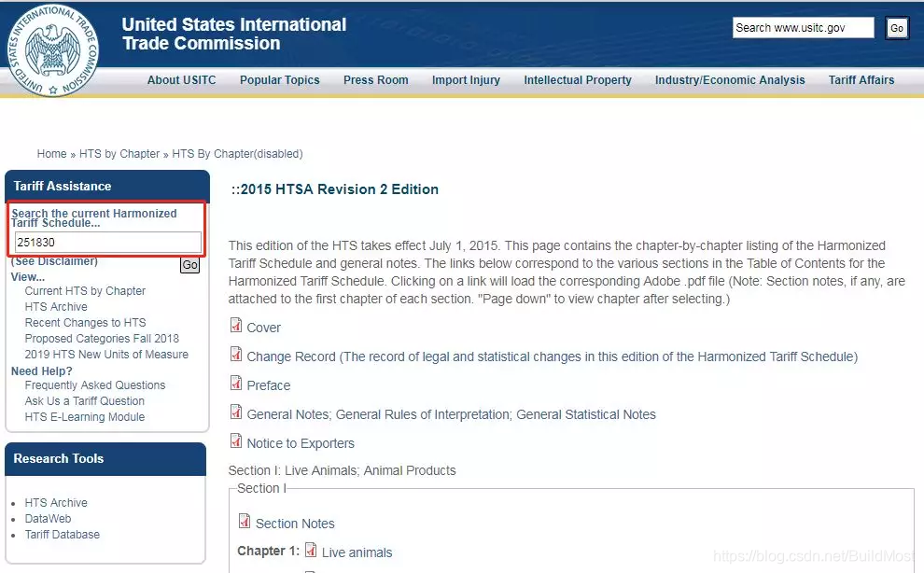Click the Go button under tariff search
This screenshot has height=573, width=924.
click(189, 265)
